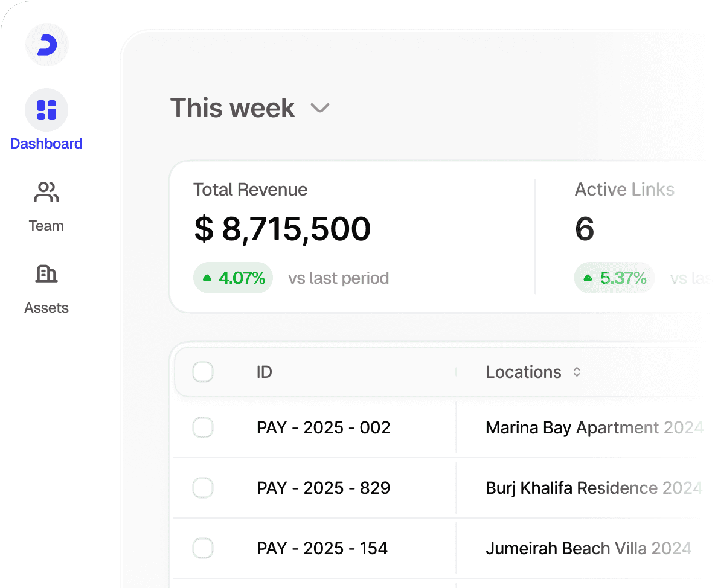Select the PAY - 2025 - 829 ID cell
This screenshot has height=588, width=715.
coord(323,488)
